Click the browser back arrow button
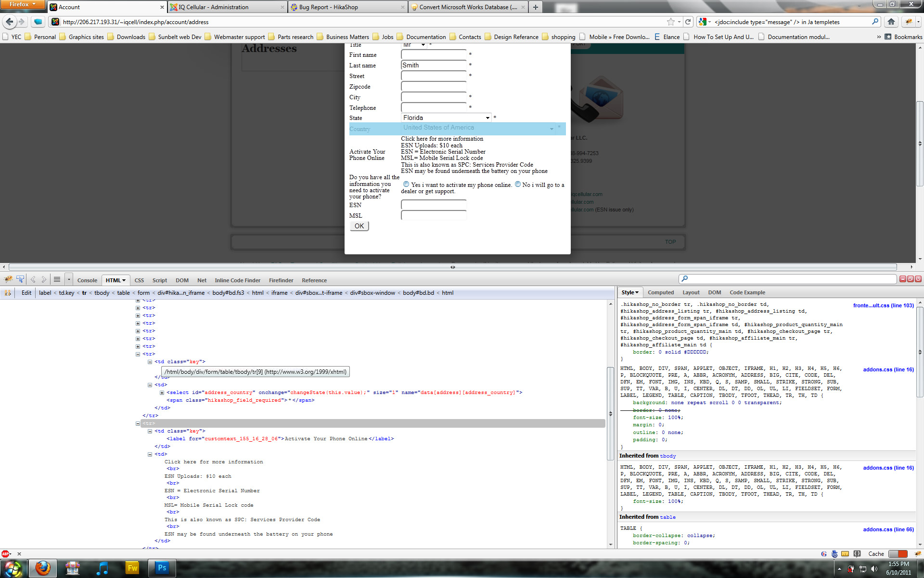Image resolution: width=924 pixels, height=578 pixels. click(x=9, y=22)
